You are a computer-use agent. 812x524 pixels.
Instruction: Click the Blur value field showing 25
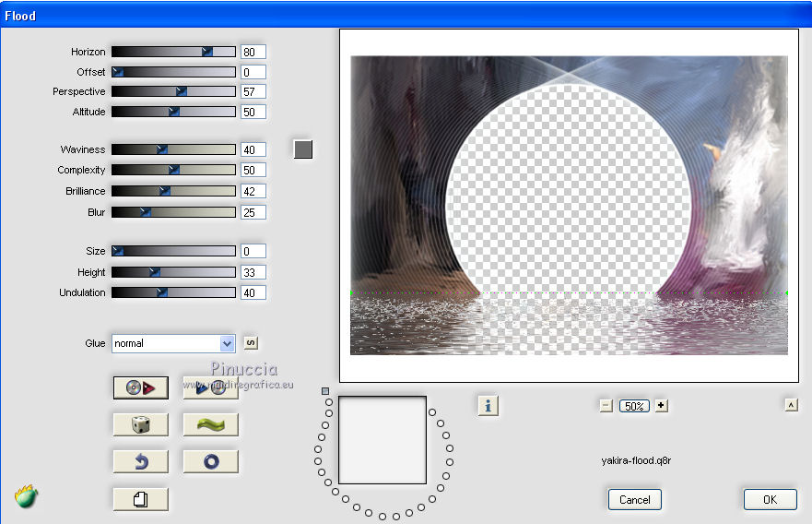[x=253, y=212]
